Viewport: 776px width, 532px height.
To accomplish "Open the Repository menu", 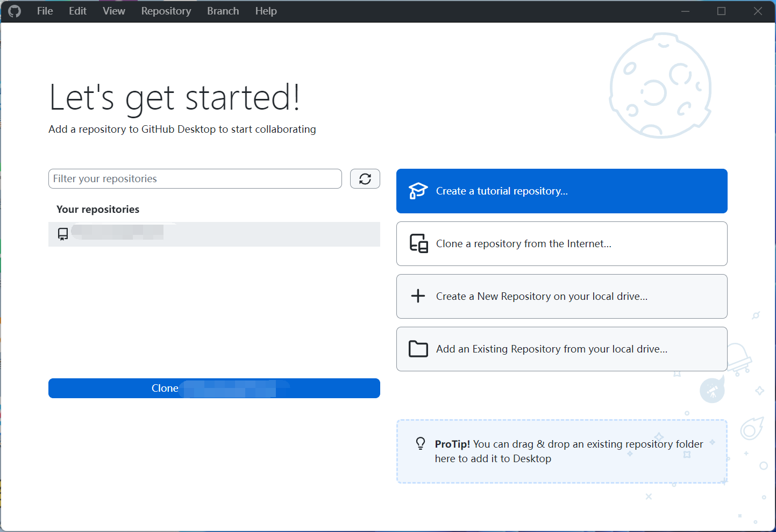I will [x=166, y=11].
